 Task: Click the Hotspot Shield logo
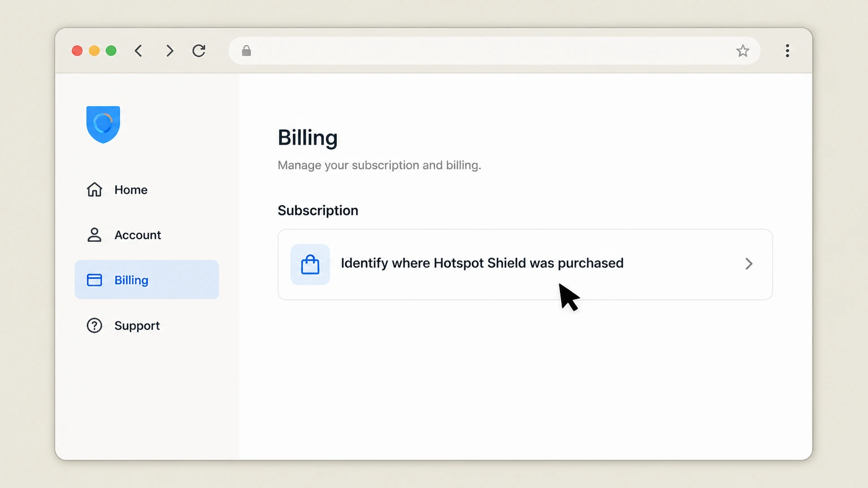pyautogui.click(x=103, y=124)
